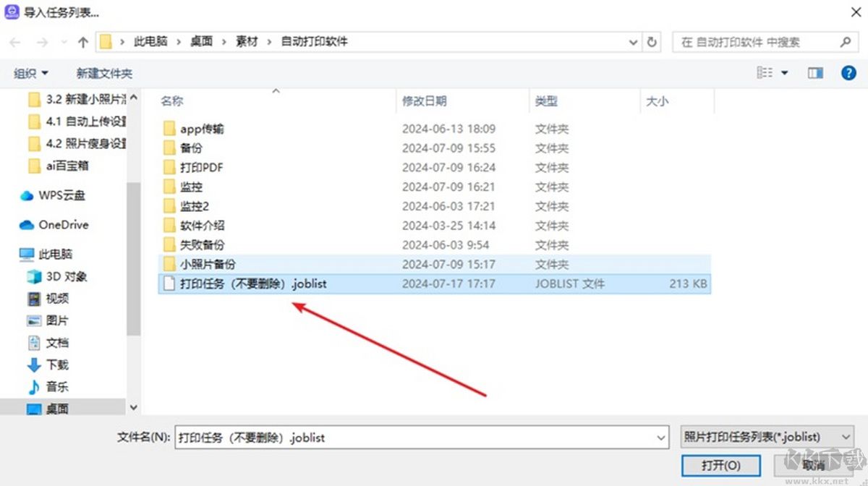
Task: Select 此电脑 in the navigation pane
Action: [x=46, y=255]
